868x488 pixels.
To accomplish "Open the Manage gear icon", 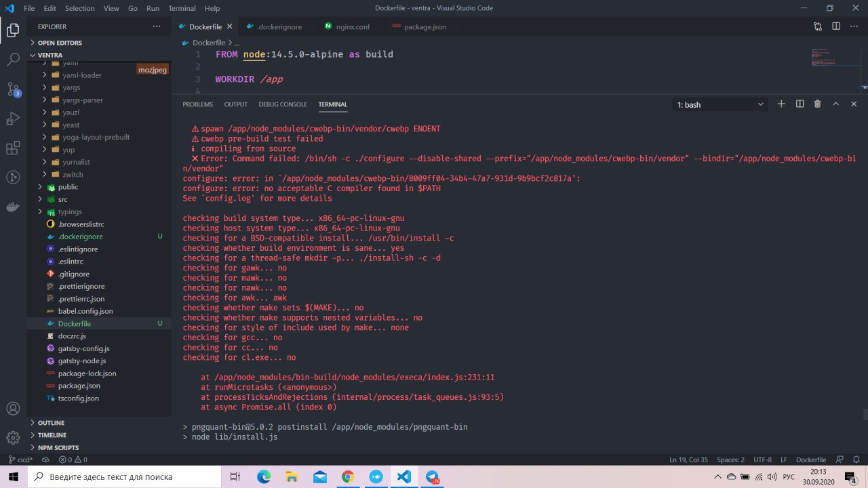I will (13, 438).
